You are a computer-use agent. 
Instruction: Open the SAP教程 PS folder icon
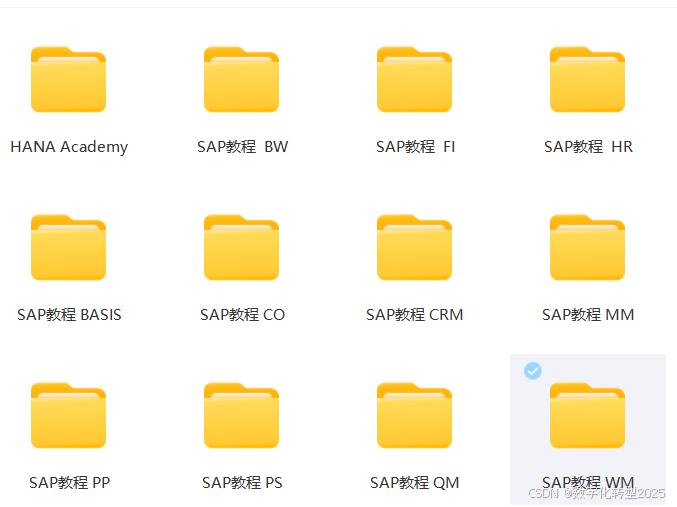click(x=241, y=415)
